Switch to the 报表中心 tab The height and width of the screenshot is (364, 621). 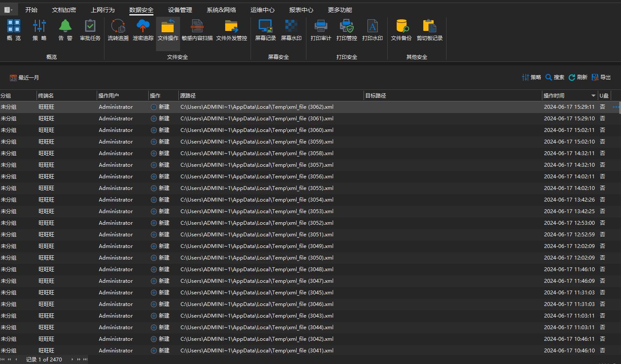pos(301,10)
